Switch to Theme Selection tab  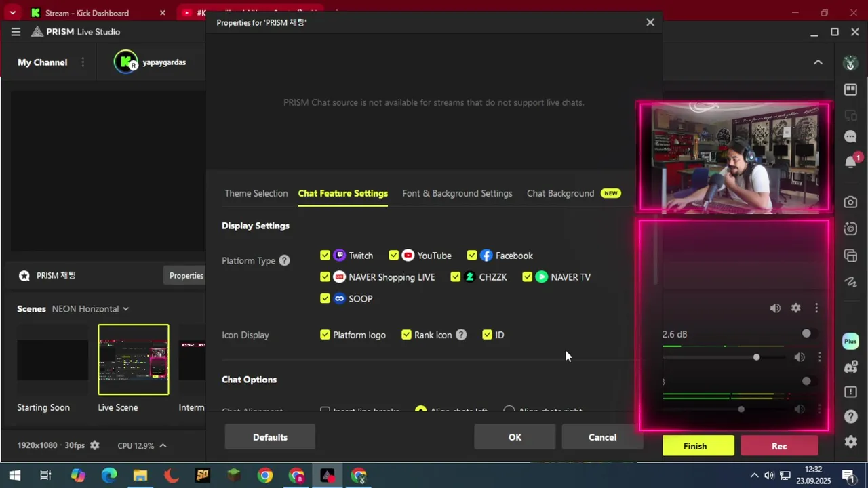click(256, 193)
